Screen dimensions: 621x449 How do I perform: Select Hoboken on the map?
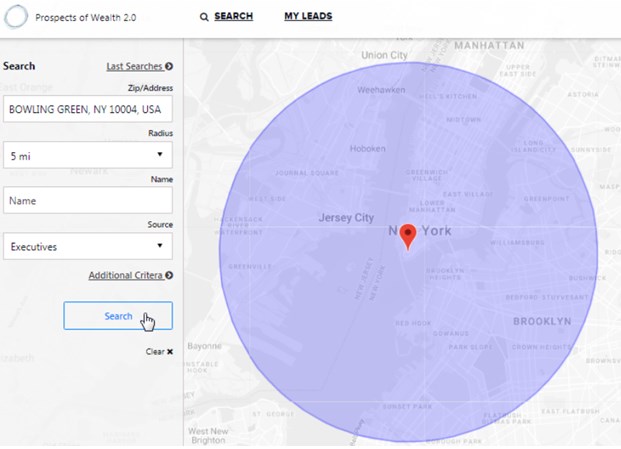pyautogui.click(x=367, y=149)
